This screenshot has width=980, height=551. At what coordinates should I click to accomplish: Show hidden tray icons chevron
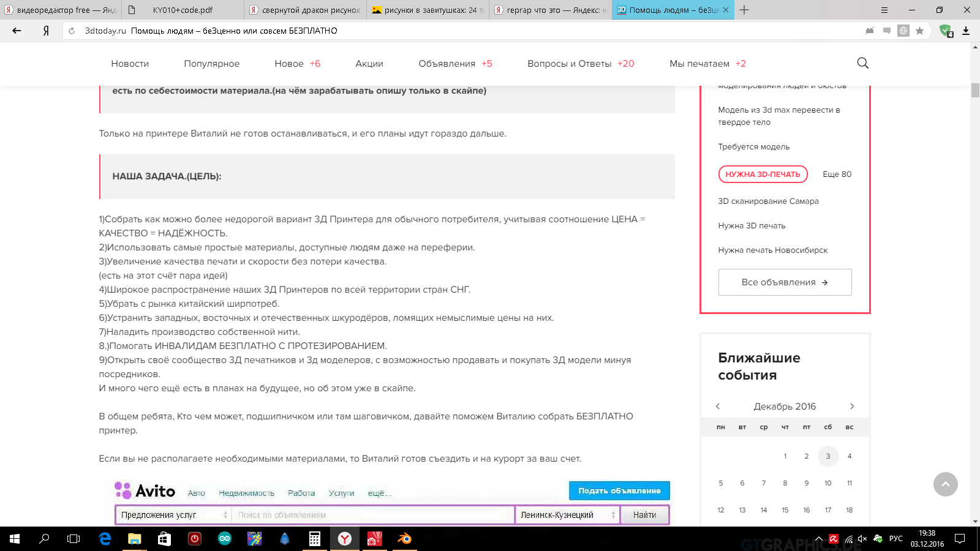point(819,539)
